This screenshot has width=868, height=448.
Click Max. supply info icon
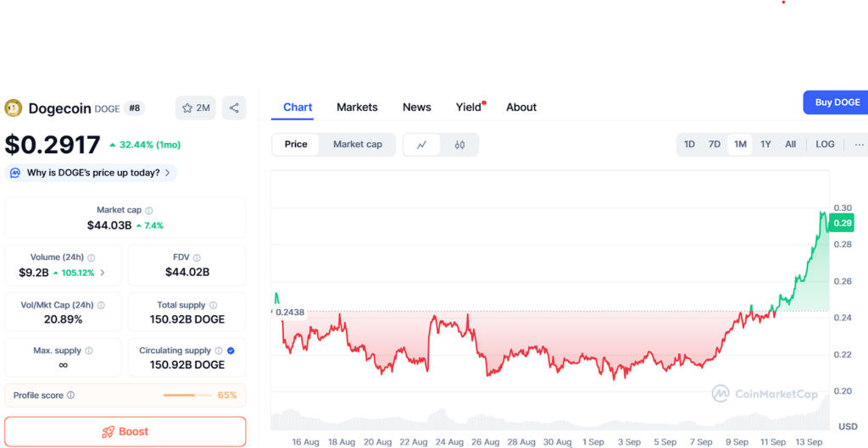click(88, 351)
